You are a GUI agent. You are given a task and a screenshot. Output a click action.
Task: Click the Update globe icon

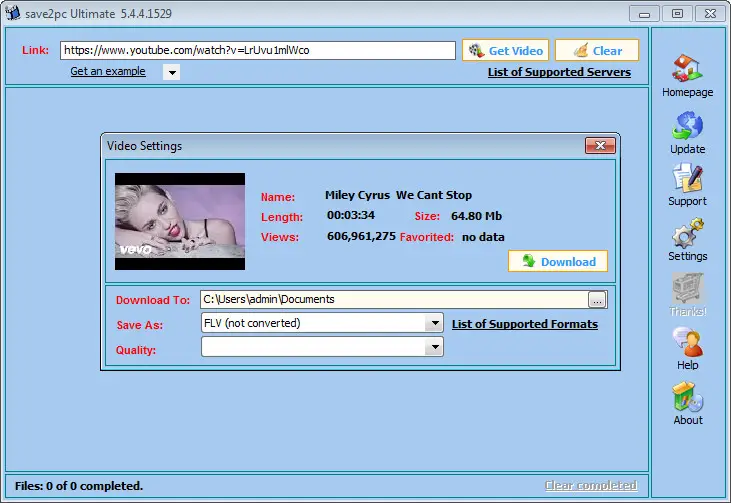click(687, 125)
